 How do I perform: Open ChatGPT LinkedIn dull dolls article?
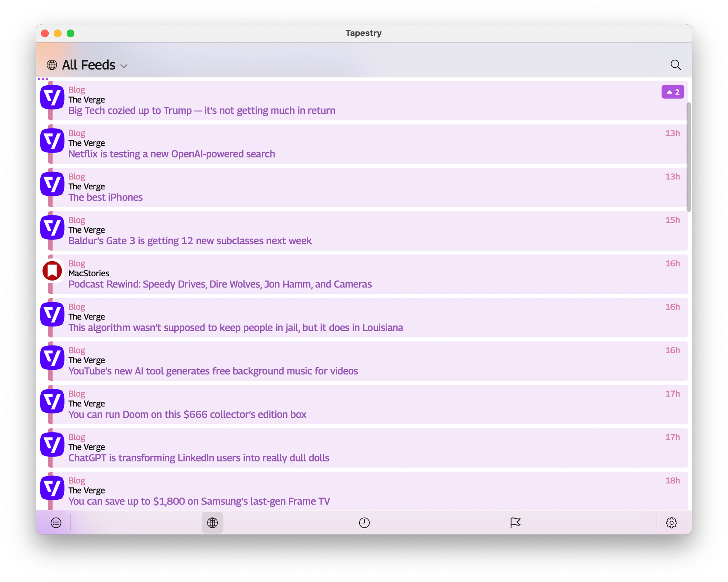(x=199, y=458)
